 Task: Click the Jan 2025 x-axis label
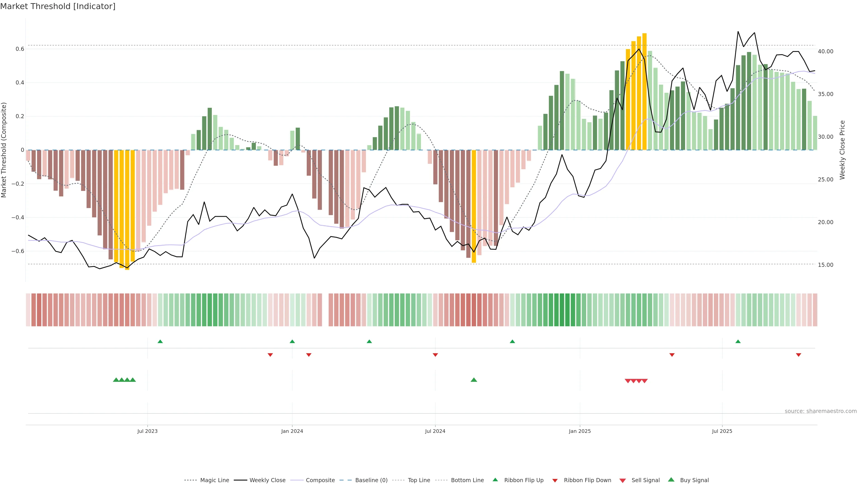(x=580, y=431)
